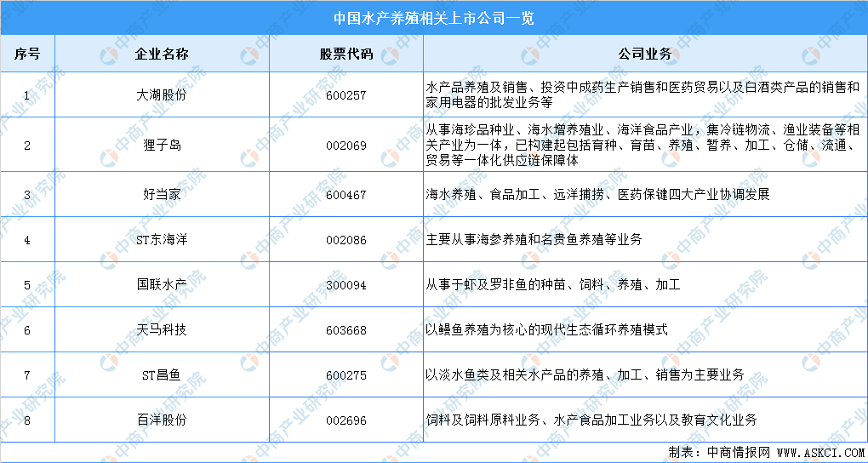Click company name 好当家
The height and width of the screenshot is (463, 868).
click(162, 194)
